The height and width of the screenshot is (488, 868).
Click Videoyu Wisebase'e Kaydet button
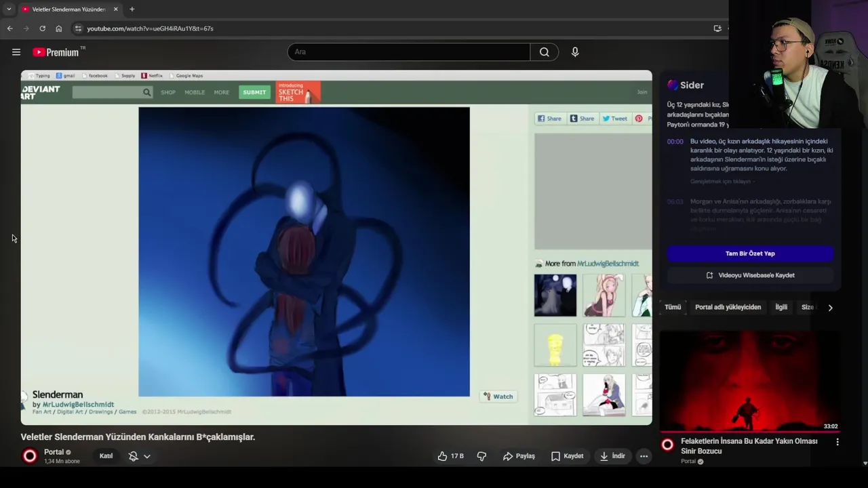coord(750,275)
